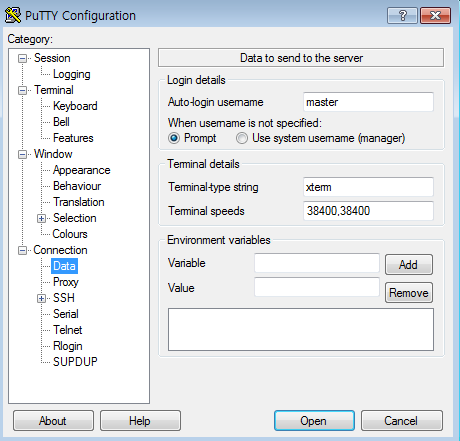Expand the Selection tree node

click(x=41, y=218)
